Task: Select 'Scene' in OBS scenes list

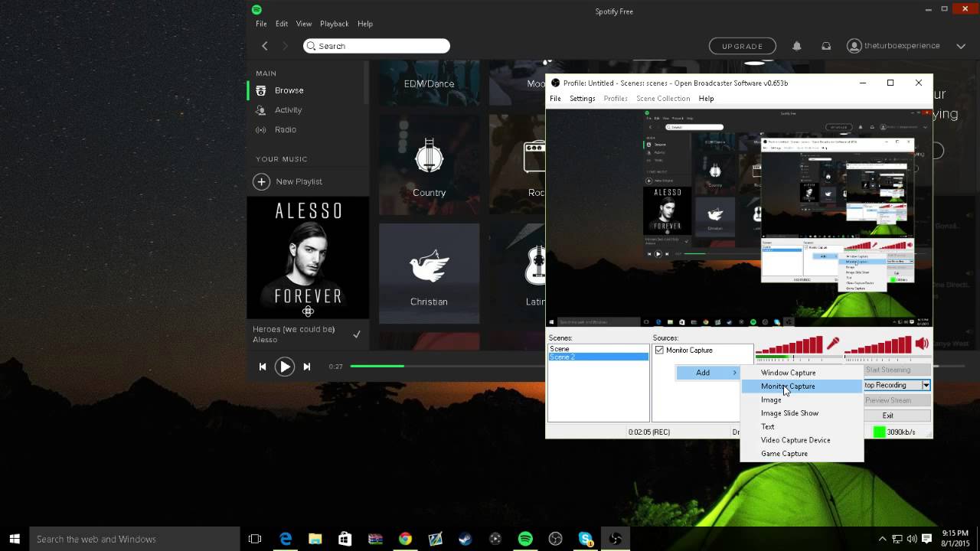Action: [x=598, y=349]
